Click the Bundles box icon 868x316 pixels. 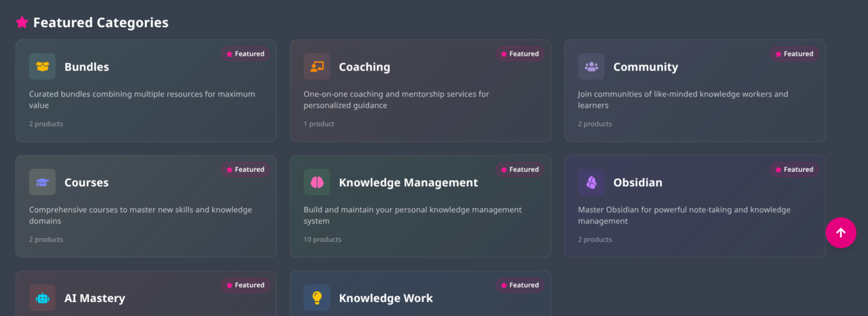(x=42, y=67)
